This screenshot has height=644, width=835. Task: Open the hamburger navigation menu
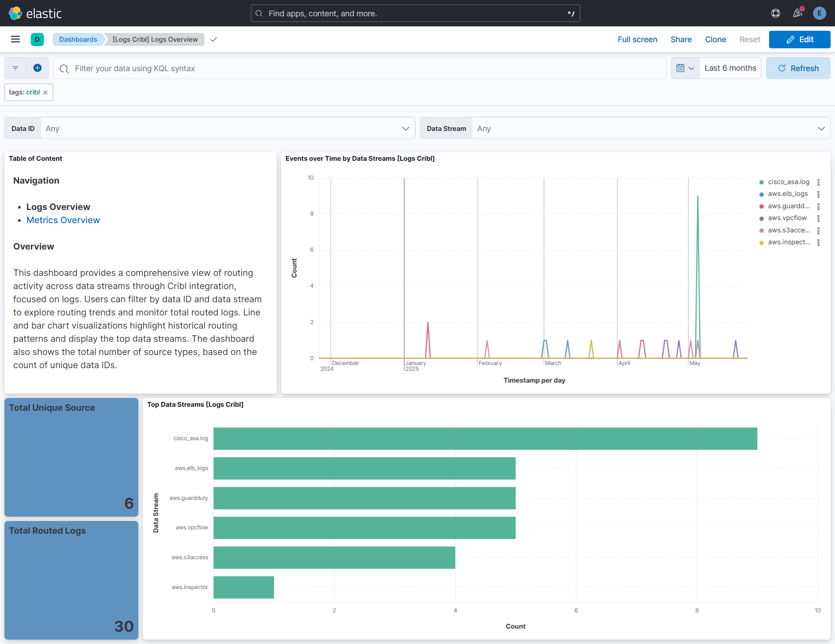point(15,40)
